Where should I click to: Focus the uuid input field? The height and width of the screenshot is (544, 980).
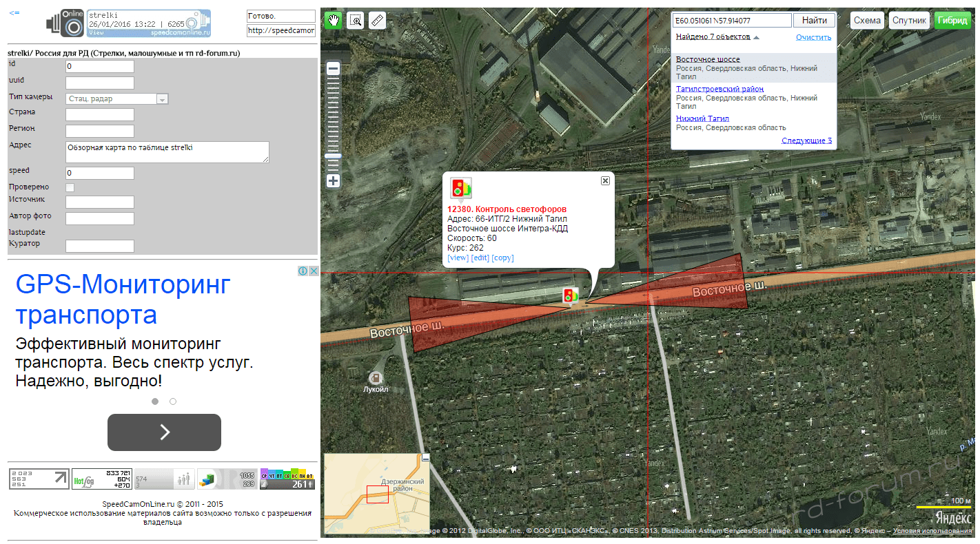(100, 83)
